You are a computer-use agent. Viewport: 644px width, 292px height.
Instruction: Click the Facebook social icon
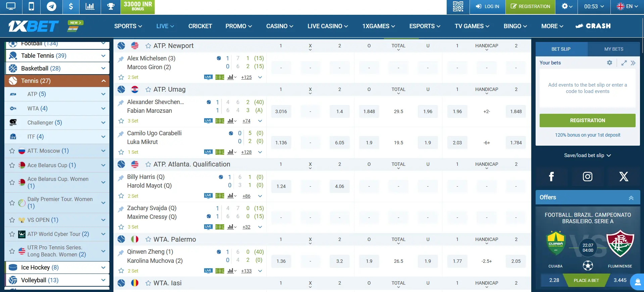551,177
